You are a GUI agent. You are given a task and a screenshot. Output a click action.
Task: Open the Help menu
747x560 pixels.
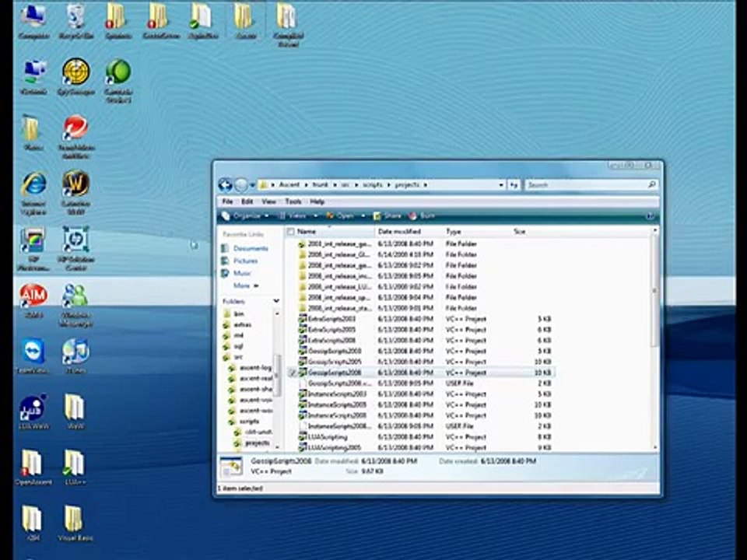[317, 201]
